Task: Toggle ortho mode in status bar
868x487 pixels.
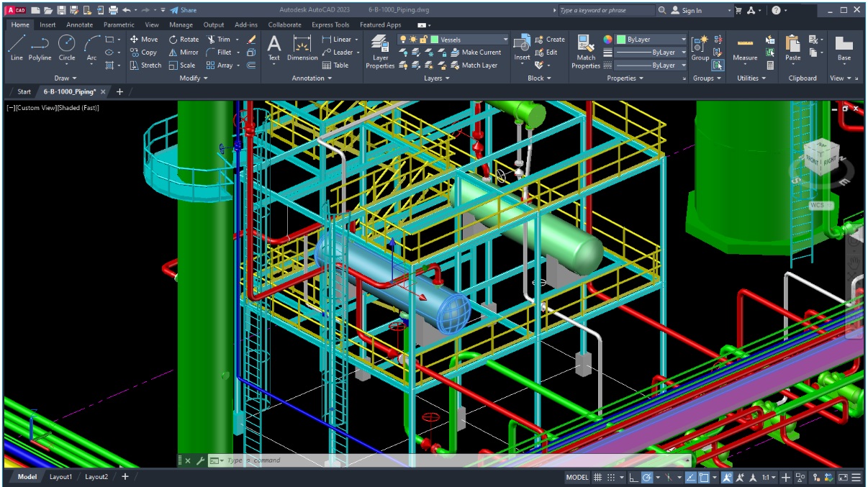Action: [x=634, y=476]
